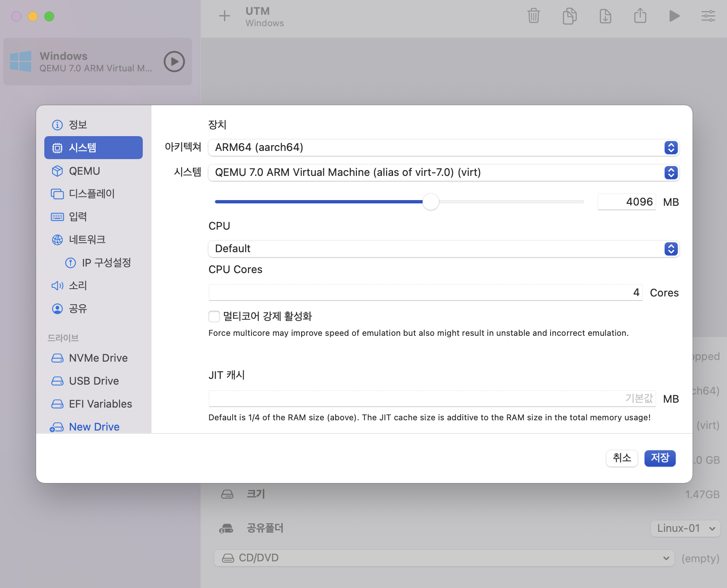
Task: Enable the 멀티코어 강제 활성화 checkbox
Action: coord(214,317)
